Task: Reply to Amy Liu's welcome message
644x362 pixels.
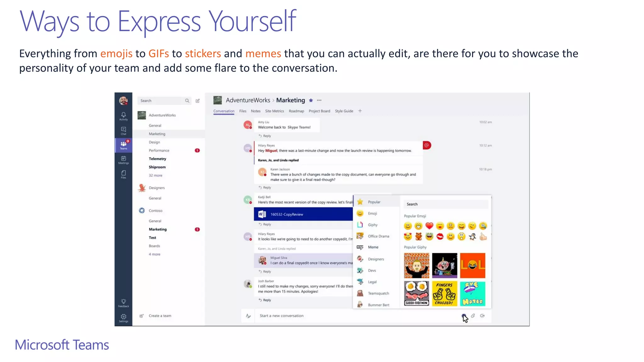Action: pos(265,136)
